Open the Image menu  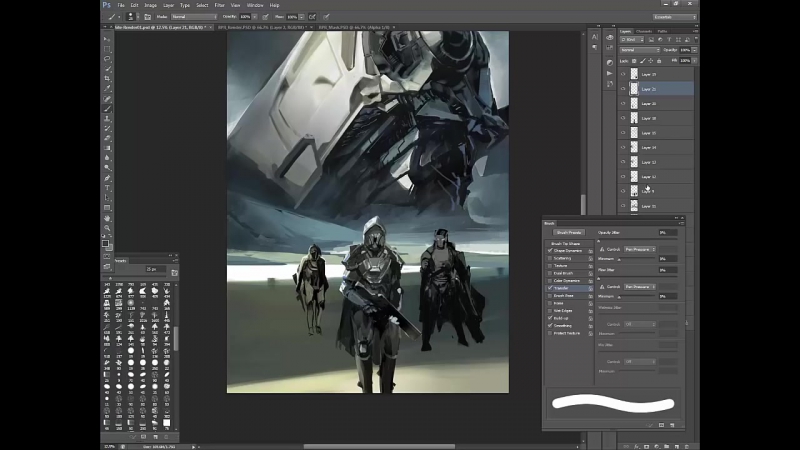pyautogui.click(x=151, y=5)
